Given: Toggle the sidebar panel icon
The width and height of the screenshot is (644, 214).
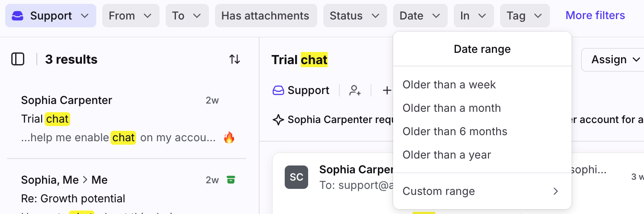Looking at the screenshot, I should coord(18,59).
